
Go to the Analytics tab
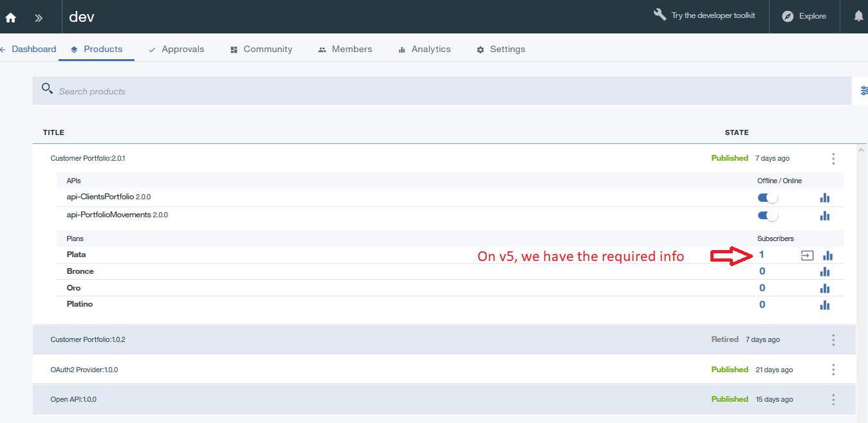pyautogui.click(x=424, y=50)
